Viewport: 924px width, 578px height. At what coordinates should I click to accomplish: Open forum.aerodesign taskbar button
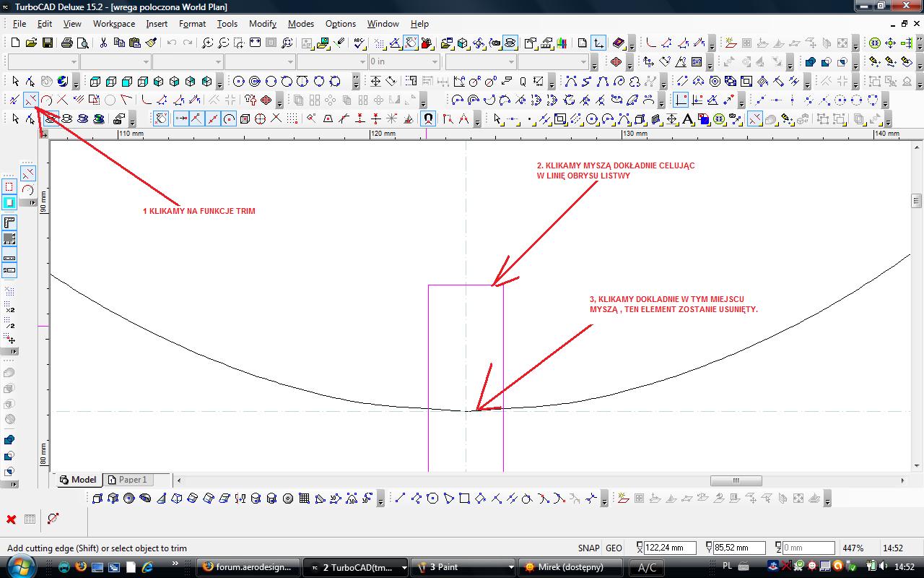[x=248, y=567]
